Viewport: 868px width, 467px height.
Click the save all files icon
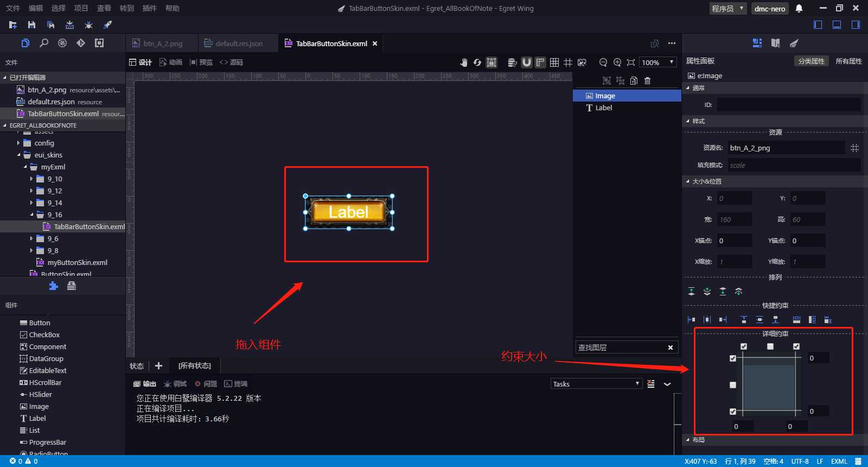point(50,25)
